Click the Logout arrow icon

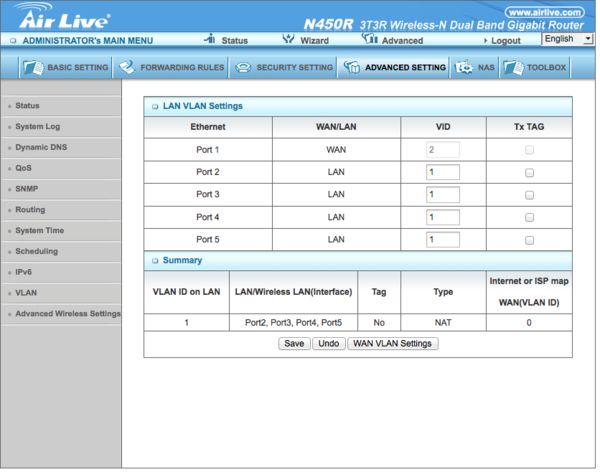coord(486,41)
